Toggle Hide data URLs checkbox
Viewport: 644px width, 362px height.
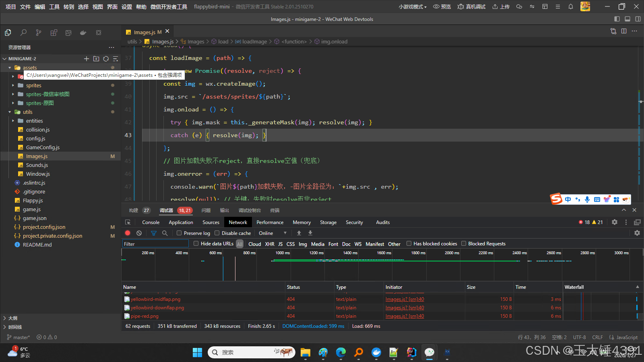pyautogui.click(x=196, y=243)
